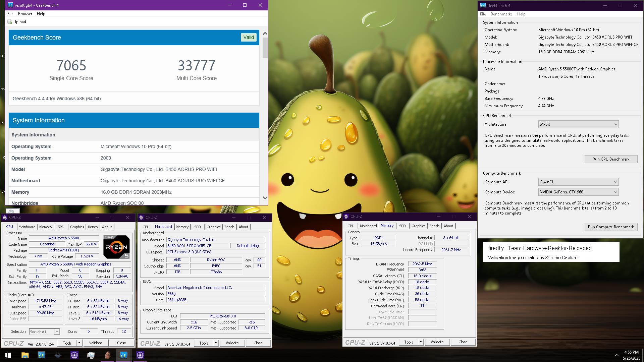This screenshot has height=362, width=644.
Task: Expand the Compute API OpenCL dropdown
Action: pos(578,182)
